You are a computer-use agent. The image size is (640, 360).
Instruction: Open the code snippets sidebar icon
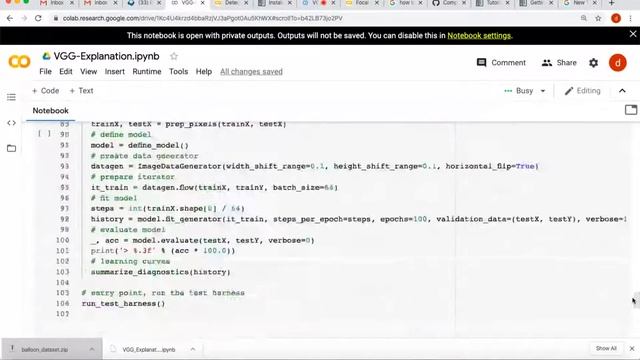pos(11,122)
